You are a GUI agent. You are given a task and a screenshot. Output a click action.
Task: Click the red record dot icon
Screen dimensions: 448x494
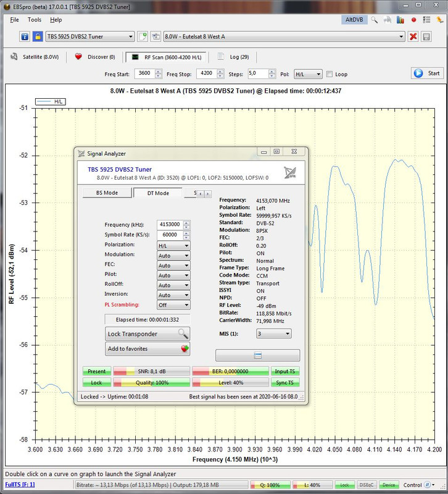tap(413, 20)
